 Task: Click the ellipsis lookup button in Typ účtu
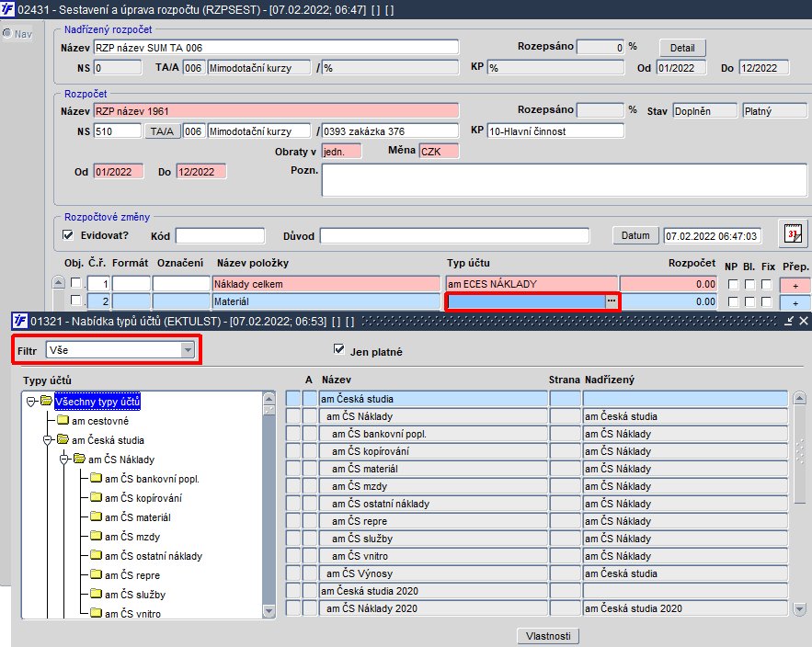point(612,301)
